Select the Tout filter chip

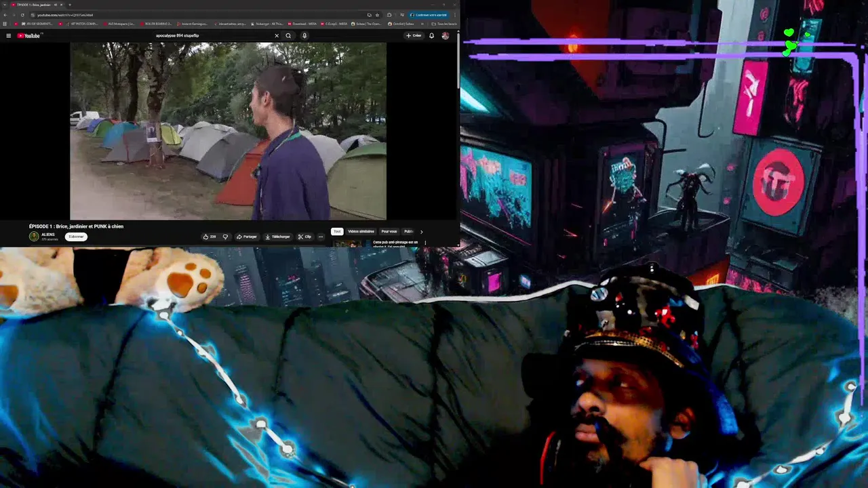337,231
